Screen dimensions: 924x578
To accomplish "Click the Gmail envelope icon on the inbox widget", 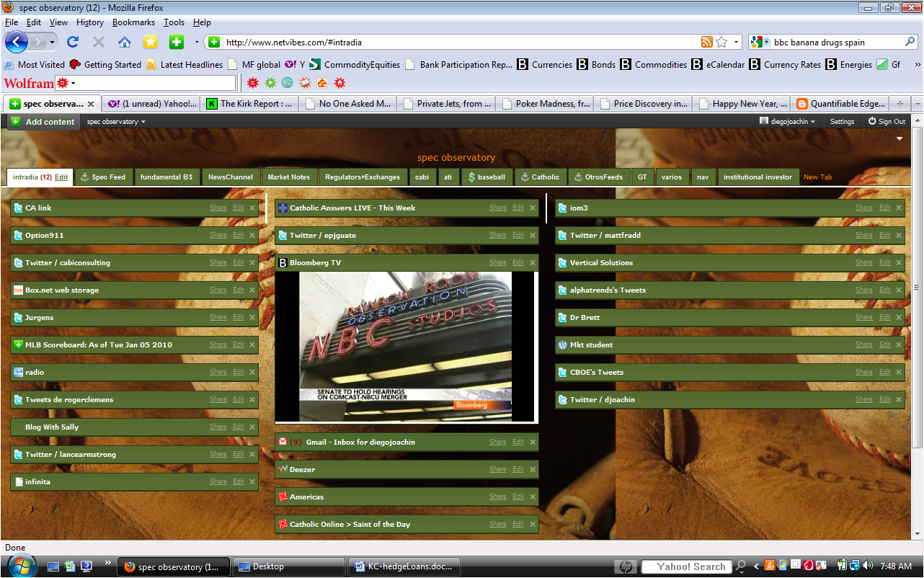I will 283,442.
